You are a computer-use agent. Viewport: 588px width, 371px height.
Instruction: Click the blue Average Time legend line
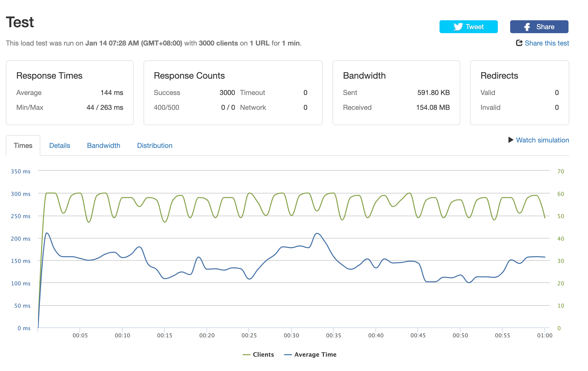tap(288, 355)
